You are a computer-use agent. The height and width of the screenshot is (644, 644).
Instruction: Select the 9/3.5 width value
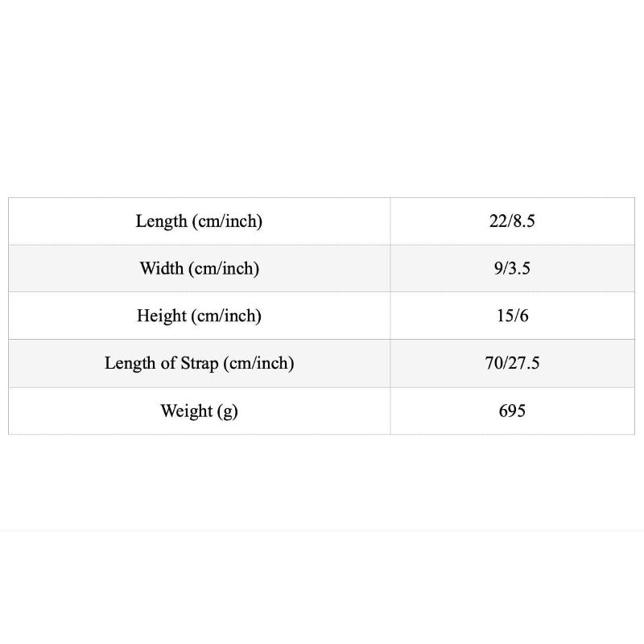point(512,269)
